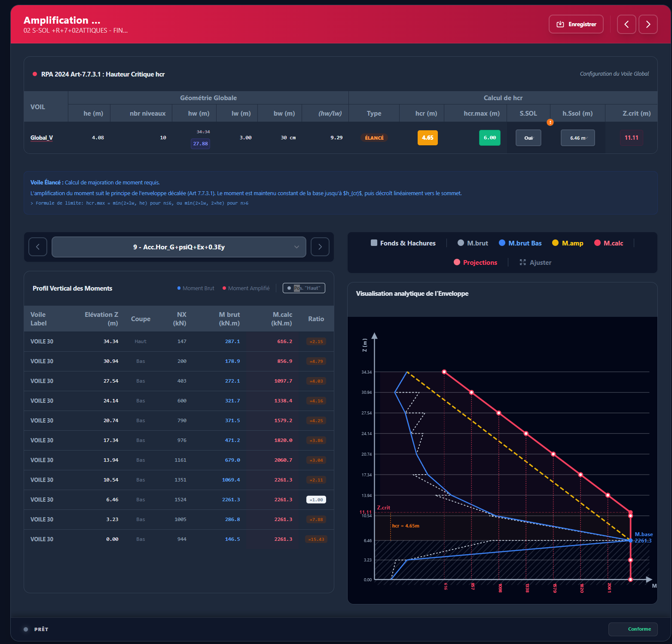Click the Conforme button
The image size is (672, 644).
coord(633,629)
